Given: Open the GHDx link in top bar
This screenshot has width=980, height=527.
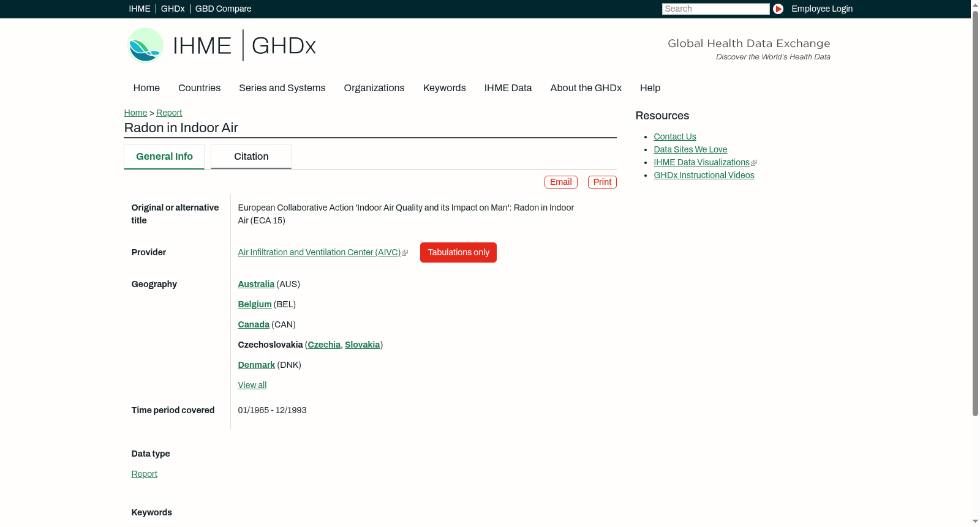Looking at the screenshot, I should tap(173, 9).
